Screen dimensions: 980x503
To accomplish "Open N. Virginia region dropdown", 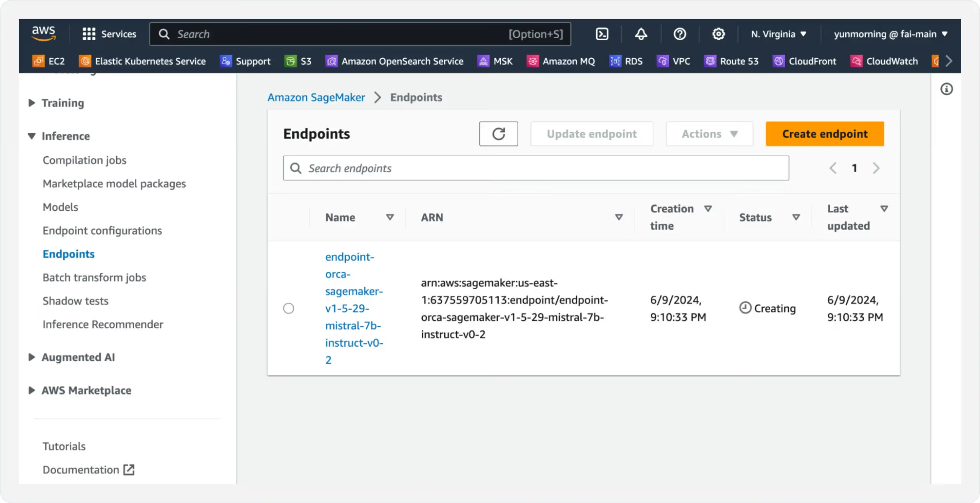I will [x=779, y=34].
